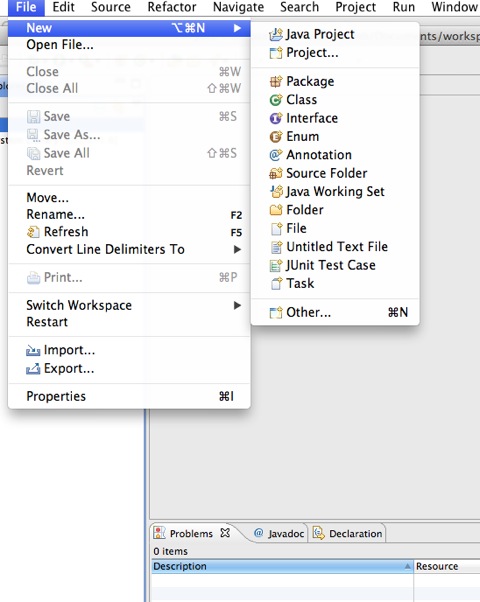Choose the Annotation @ icon item
The image size is (480, 602).
coord(276,155)
